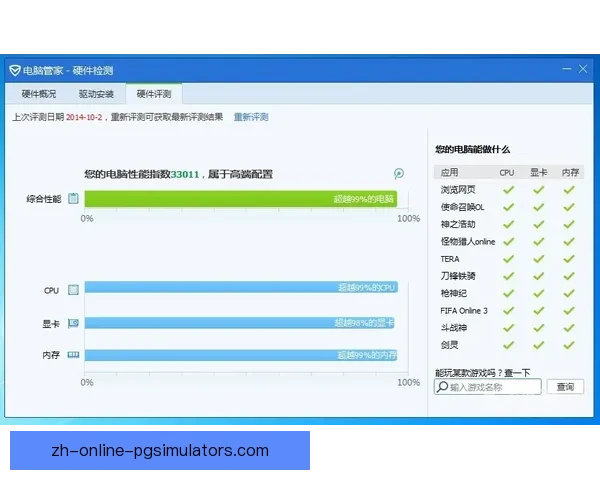Viewport: 600px width, 480px height.
Task: Click the 显卡 graphics card icon
Action: (73, 323)
